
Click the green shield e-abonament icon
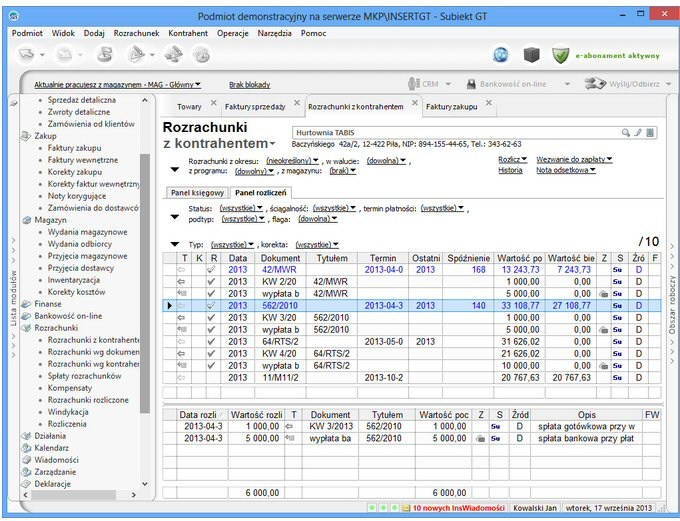(560, 54)
